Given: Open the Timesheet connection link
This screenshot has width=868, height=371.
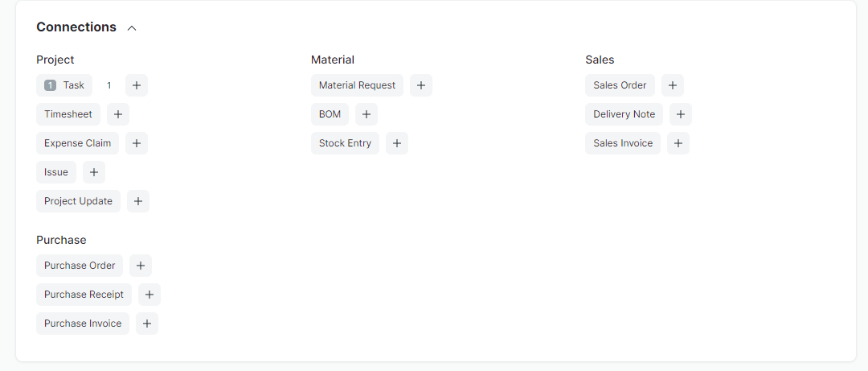Looking at the screenshot, I should tap(68, 114).
